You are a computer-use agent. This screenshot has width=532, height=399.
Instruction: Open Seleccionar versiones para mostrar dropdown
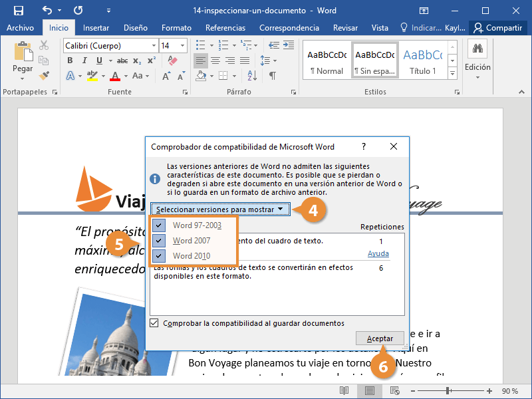click(220, 209)
